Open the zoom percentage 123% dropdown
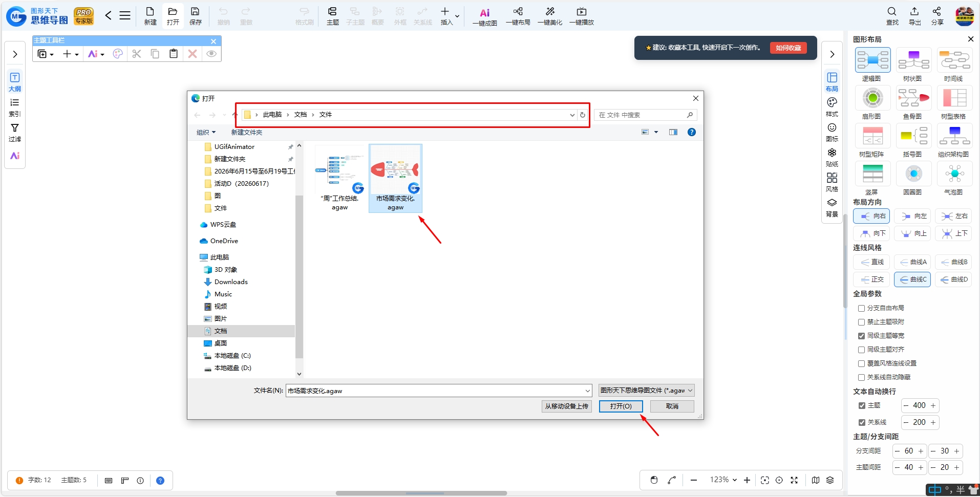The width and height of the screenshot is (980, 497). 723,480
